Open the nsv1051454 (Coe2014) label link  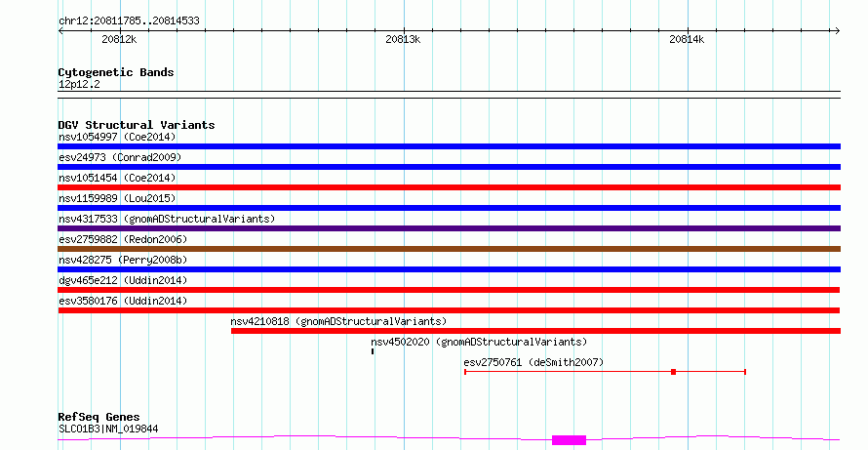coord(117,178)
